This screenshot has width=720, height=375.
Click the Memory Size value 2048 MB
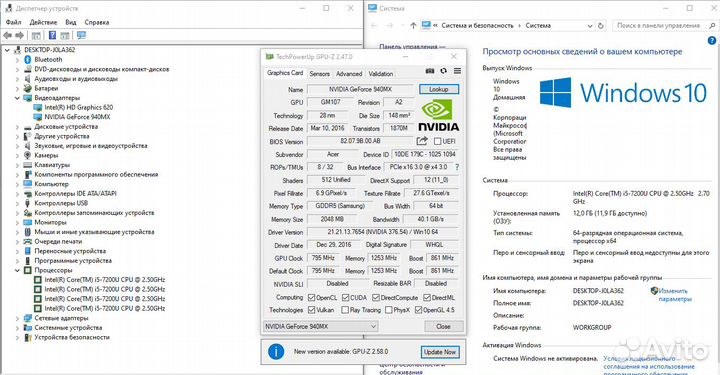(x=332, y=219)
